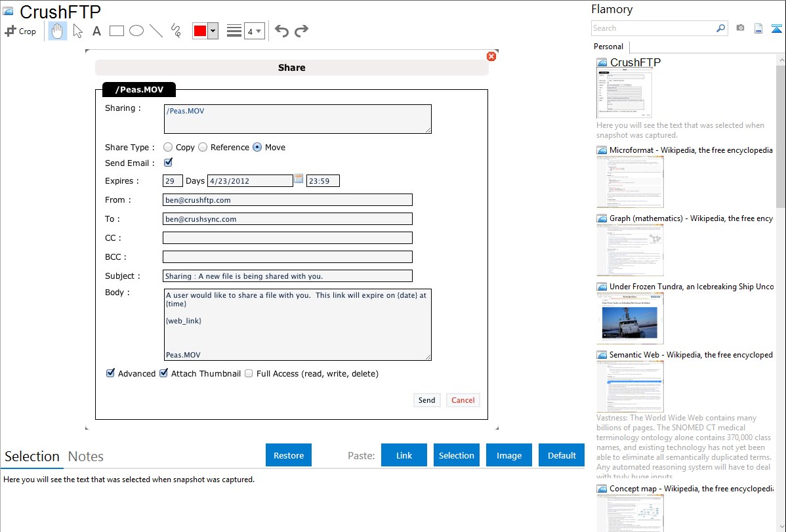Select the arrow pointer tool
This screenshot has width=786, height=532.
click(77, 31)
